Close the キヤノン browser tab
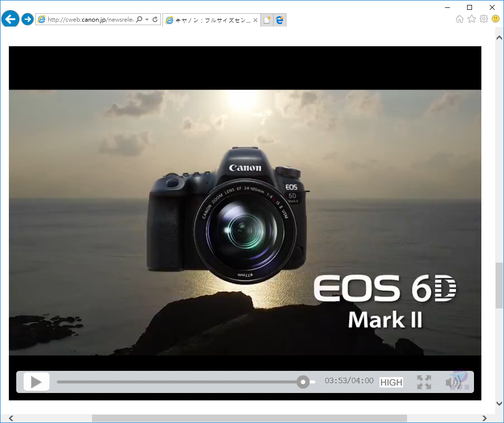 tap(255, 20)
